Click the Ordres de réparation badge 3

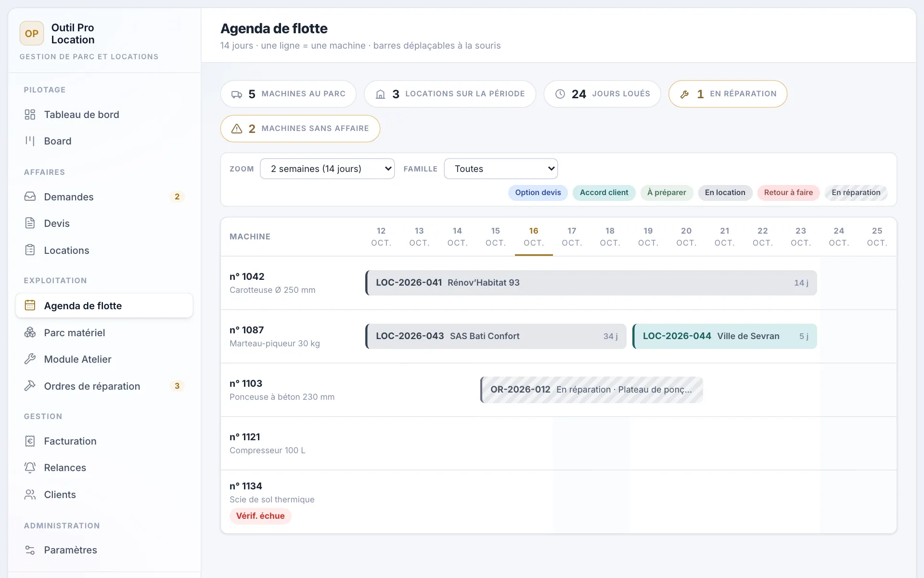[x=177, y=386]
